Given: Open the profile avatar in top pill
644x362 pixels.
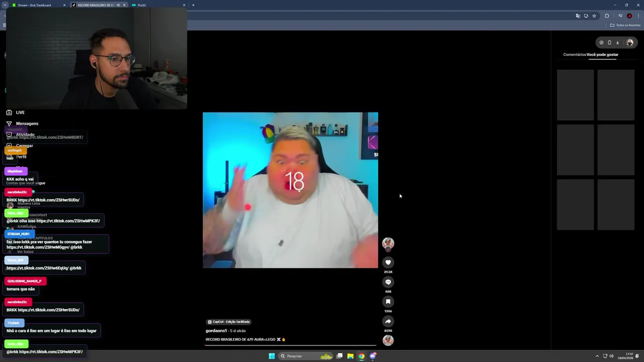Looking at the screenshot, I should pyautogui.click(x=629, y=43).
